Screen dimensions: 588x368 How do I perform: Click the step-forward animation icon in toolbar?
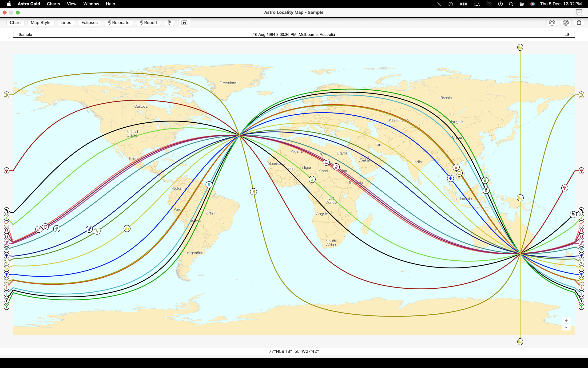(184, 23)
